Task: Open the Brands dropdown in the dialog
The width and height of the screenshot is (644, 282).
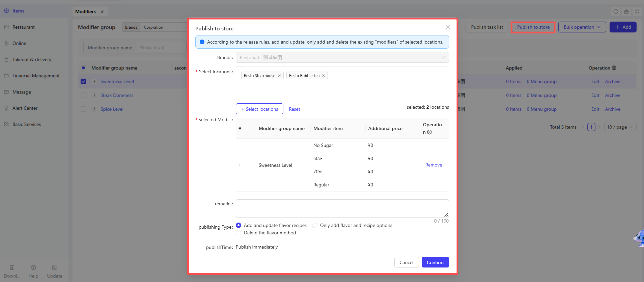Action: point(342,57)
